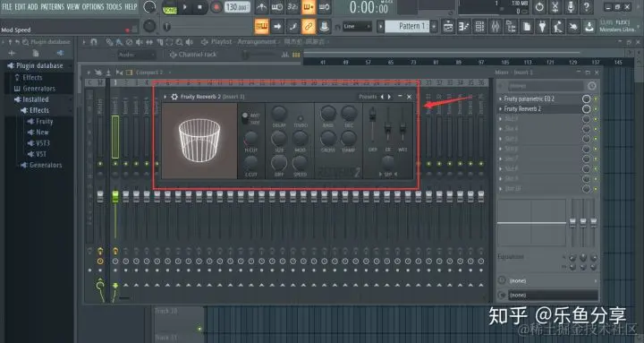Image resolution: width=644 pixels, height=343 pixels.
Task: Open the Mixer view icon
Action: click(x=496, y=27)
